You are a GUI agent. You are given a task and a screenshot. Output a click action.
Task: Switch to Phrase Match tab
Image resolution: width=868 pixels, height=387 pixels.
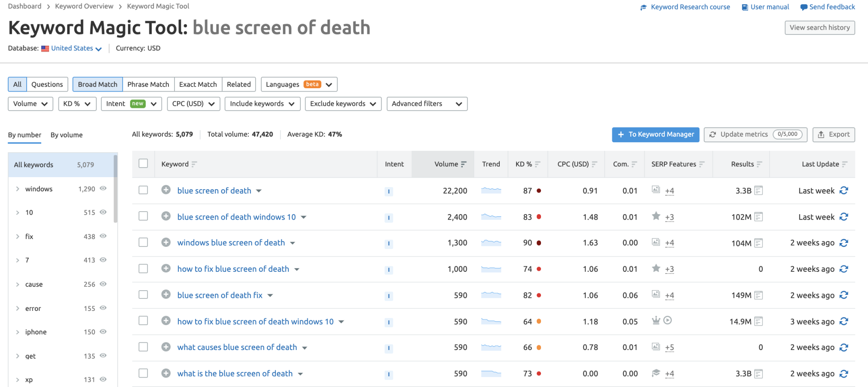148,84
